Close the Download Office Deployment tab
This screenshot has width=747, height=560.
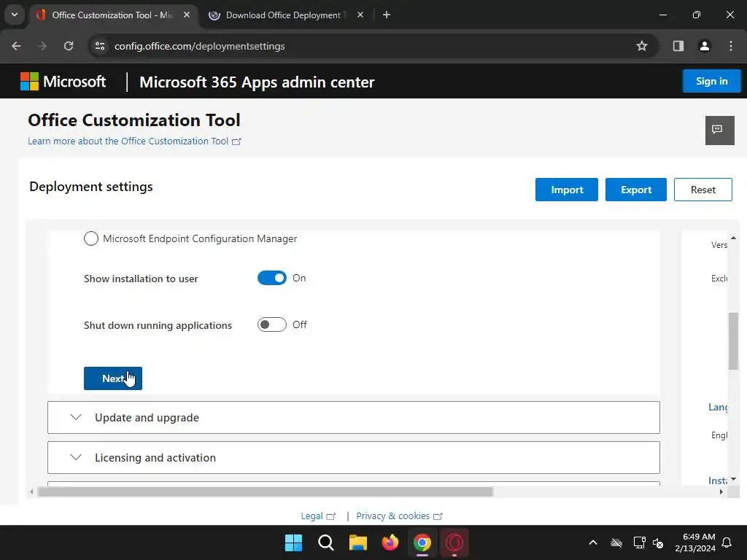[x=360, y=15]
